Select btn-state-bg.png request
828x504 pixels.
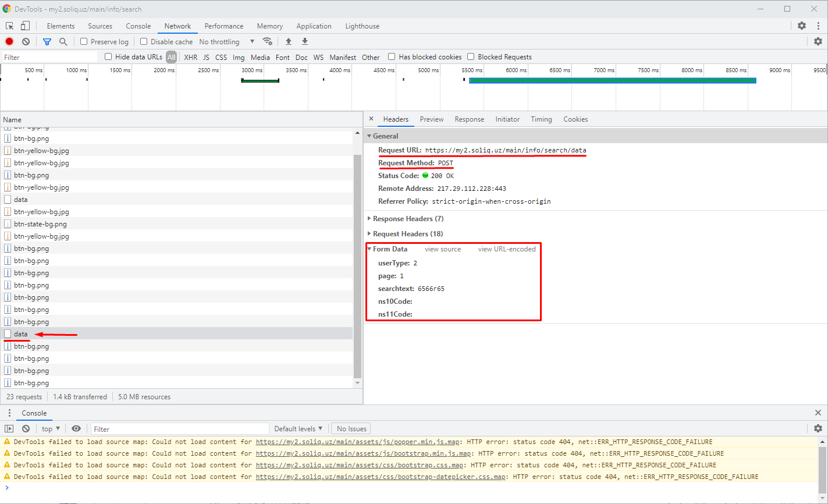click(x=177, y=223)
